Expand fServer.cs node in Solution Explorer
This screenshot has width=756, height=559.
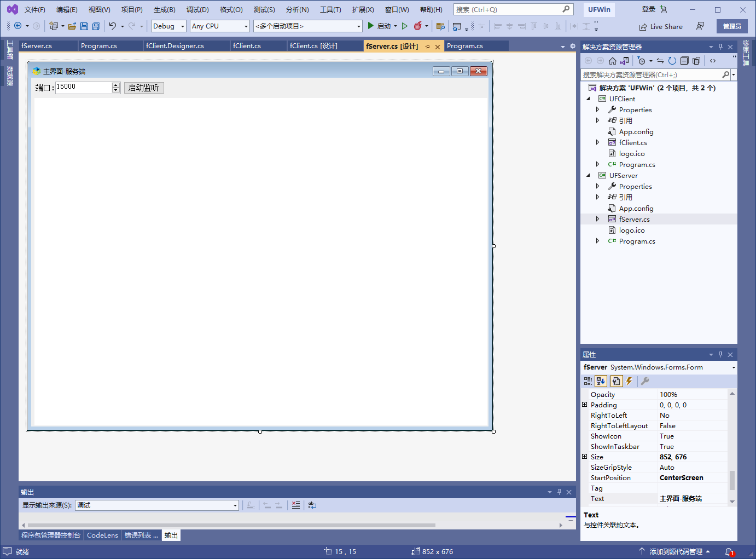tap(597, 219)
